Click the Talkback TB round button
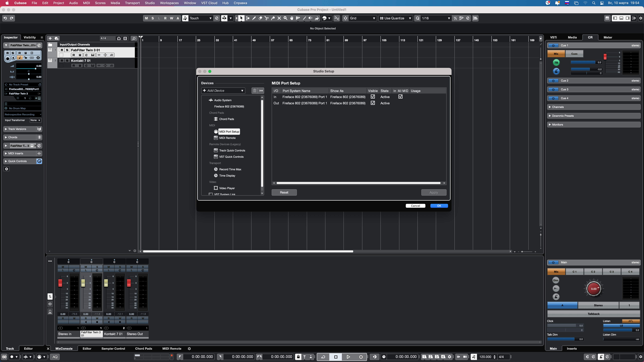The image size is (644, 362). [x=556, y=62]
